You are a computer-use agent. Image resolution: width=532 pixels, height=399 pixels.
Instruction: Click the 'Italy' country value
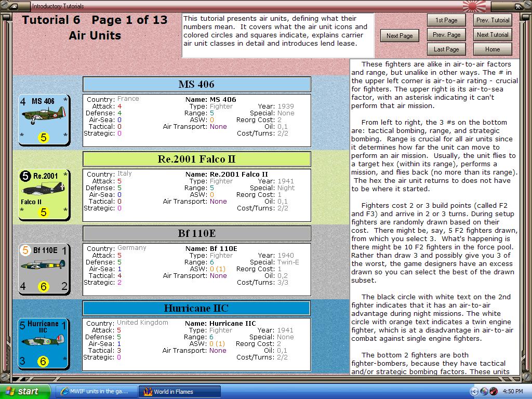click(125, 174)
